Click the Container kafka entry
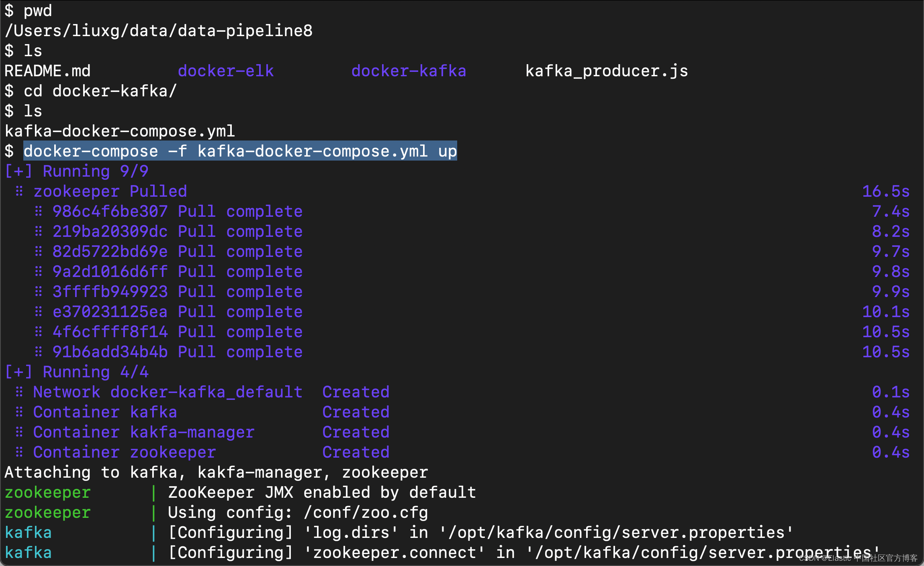Viewport: 924px width, 566px height. tap(105, 412)
